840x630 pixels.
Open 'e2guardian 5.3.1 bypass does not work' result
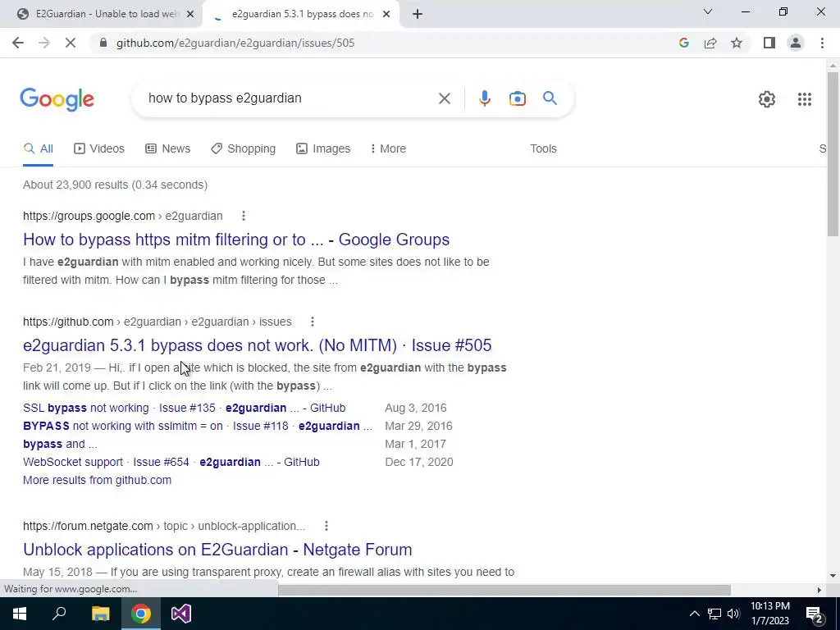[x=257, y=345]
